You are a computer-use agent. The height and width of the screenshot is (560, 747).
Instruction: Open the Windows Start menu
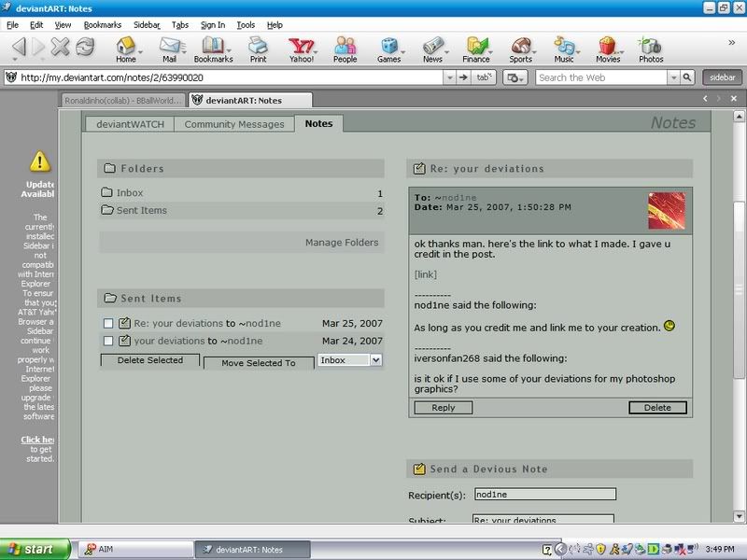click(35, 549)
